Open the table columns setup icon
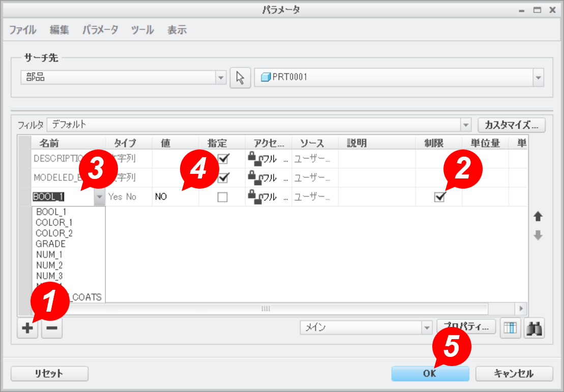Screen dimensions: 564x392 pos(510,328)
